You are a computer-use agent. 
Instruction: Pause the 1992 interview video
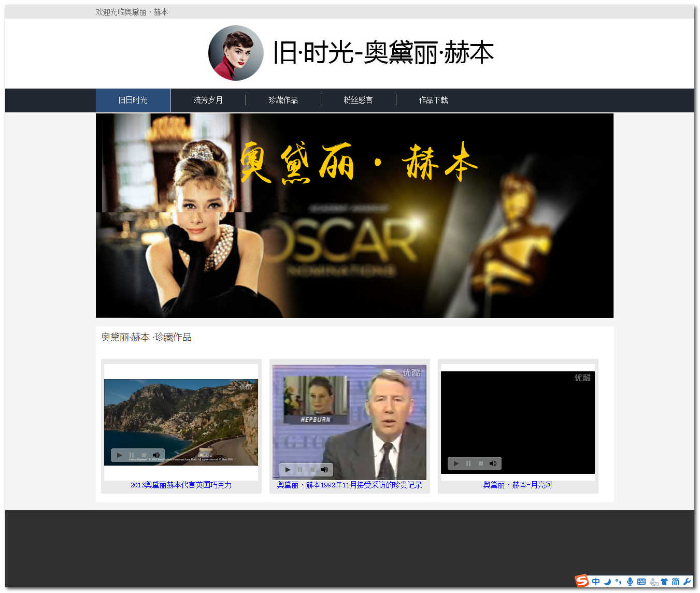point(300,470)
